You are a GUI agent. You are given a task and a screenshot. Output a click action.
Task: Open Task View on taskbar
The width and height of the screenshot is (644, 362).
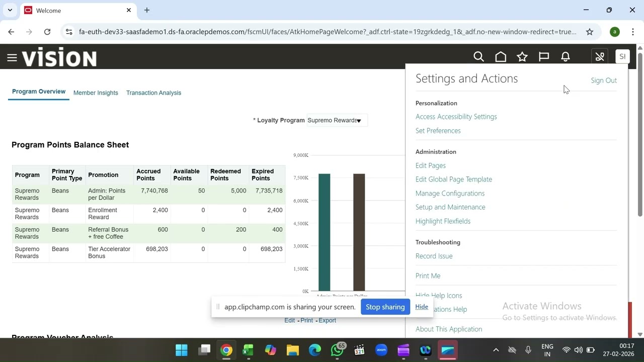point(204,350)
